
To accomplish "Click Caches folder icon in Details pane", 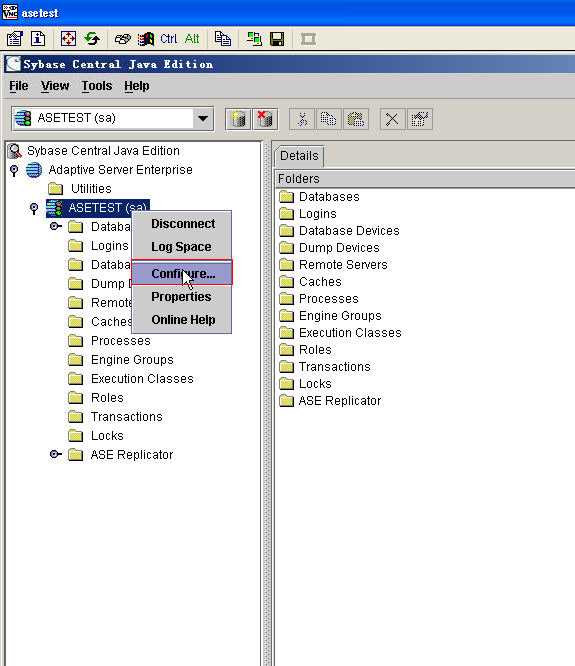I will pos(287,282).
